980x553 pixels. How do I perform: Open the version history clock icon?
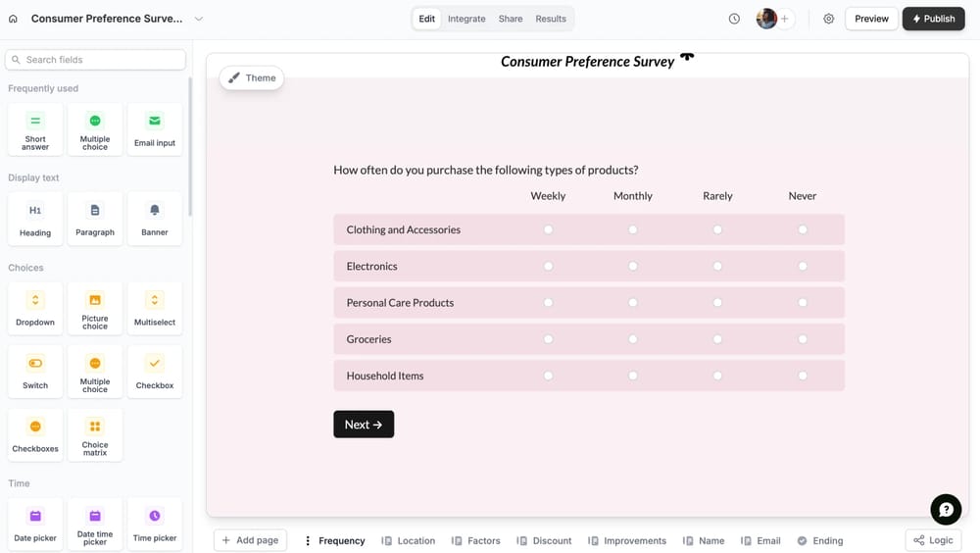tap(734, 19)
